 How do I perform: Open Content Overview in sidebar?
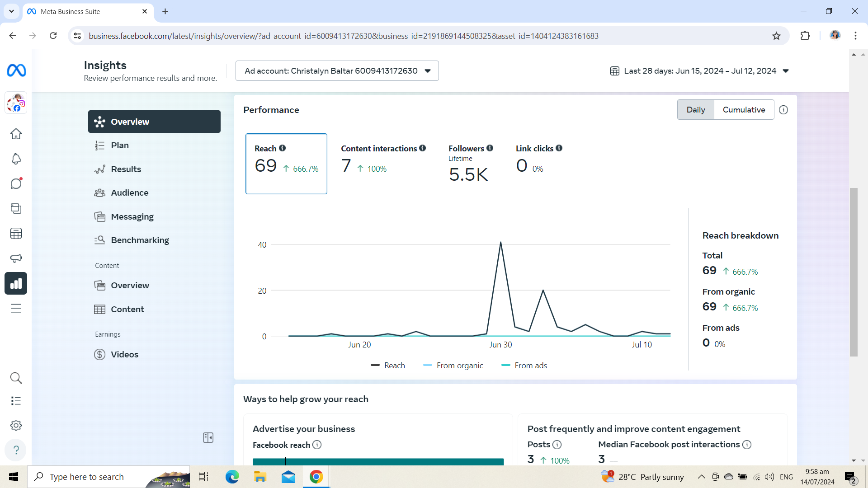154,285
